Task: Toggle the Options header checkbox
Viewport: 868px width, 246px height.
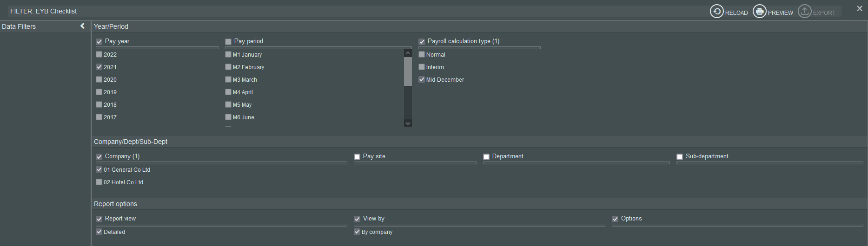Action: 615,219
